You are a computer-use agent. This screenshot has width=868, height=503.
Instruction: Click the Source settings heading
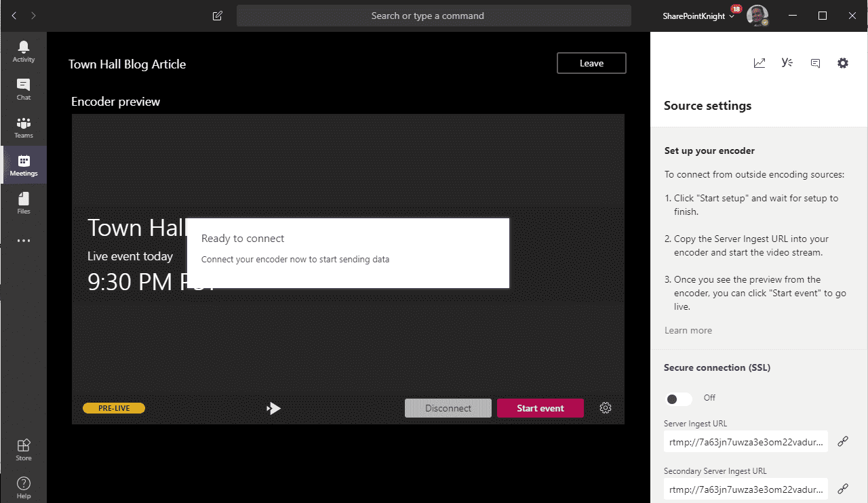[707, 106]
